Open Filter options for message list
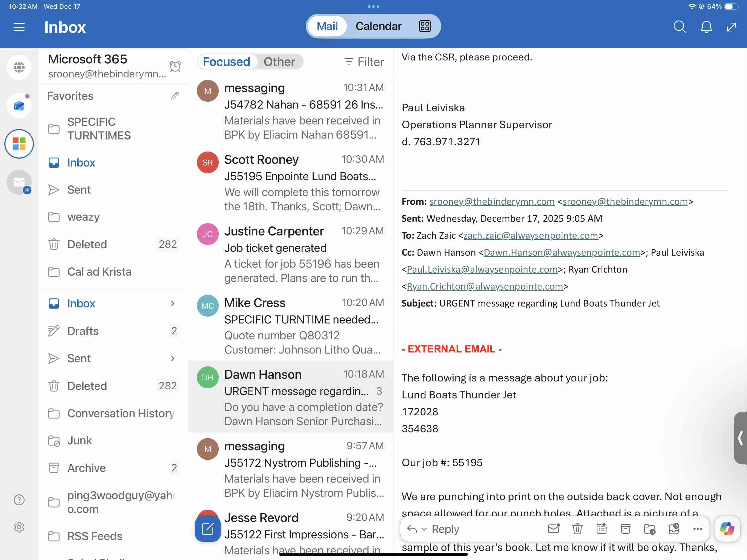Screen dimensions: 747x560 pyautogui.click(x=364, y=62)
